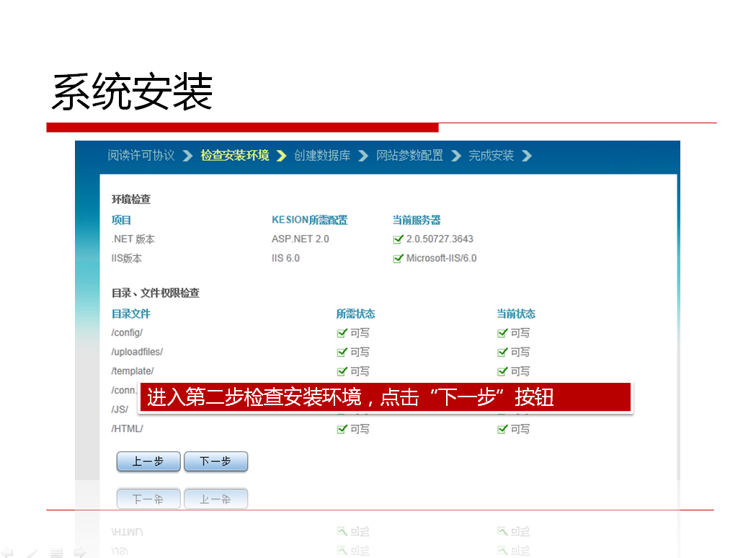Click the green check beside 2.0.50727.3643

(x=398, y=239)
